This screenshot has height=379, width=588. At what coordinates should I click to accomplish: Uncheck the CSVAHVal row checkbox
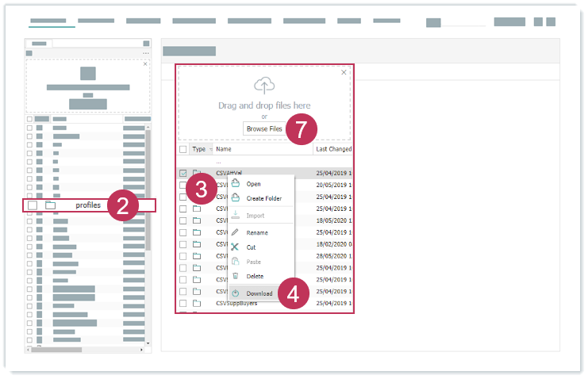coord(183,173)
